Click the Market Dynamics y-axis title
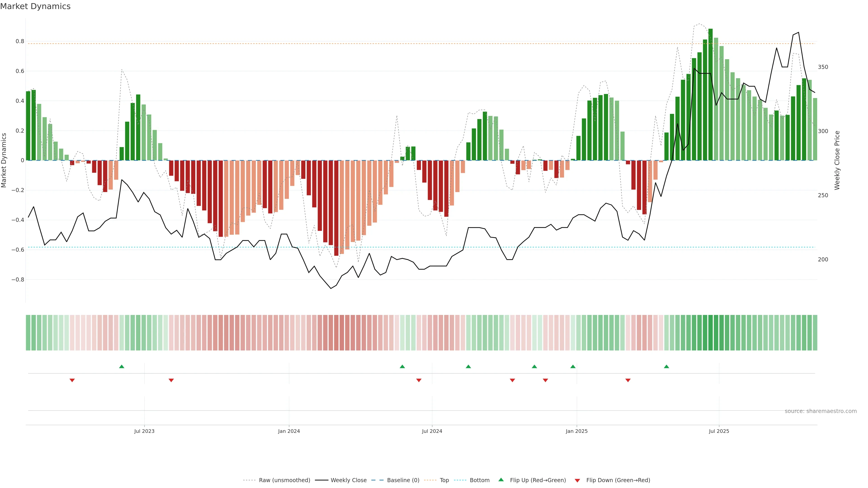 coord(4,160)
